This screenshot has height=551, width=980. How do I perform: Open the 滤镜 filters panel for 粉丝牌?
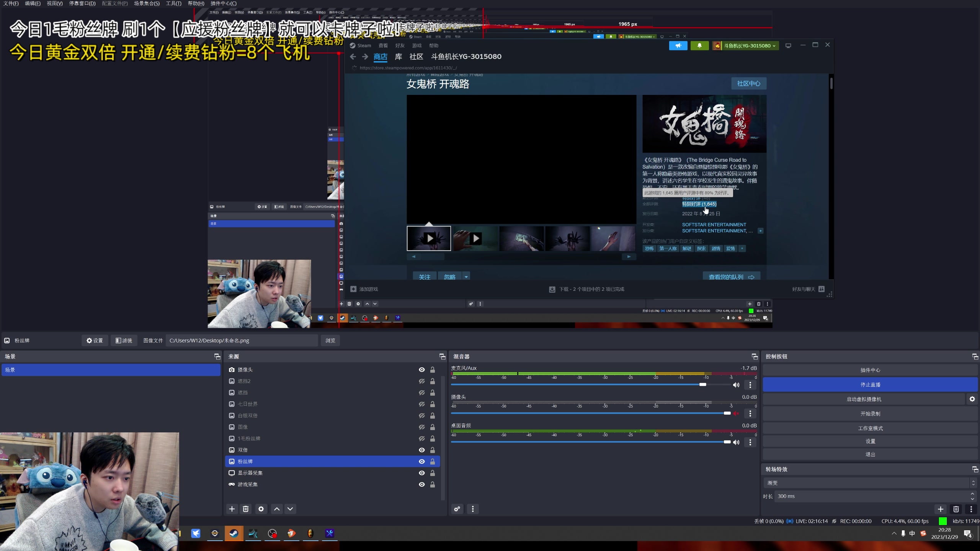click(x=123, y=340)
